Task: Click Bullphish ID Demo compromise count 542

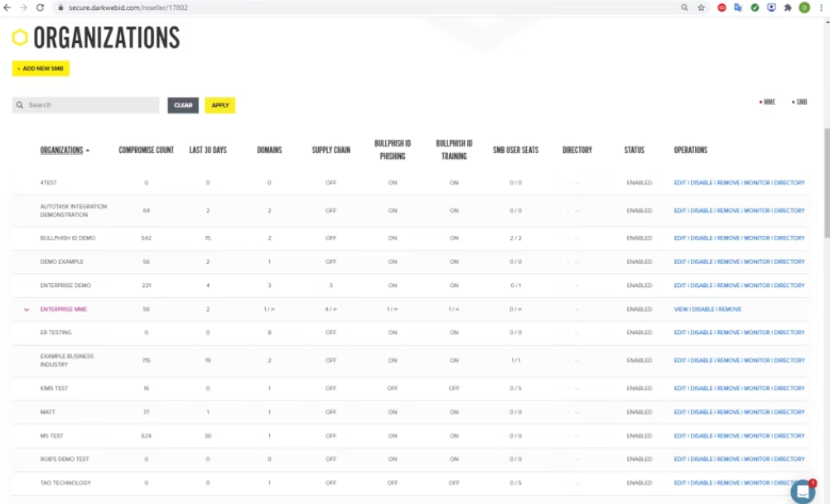Action: tap(146, 238)
